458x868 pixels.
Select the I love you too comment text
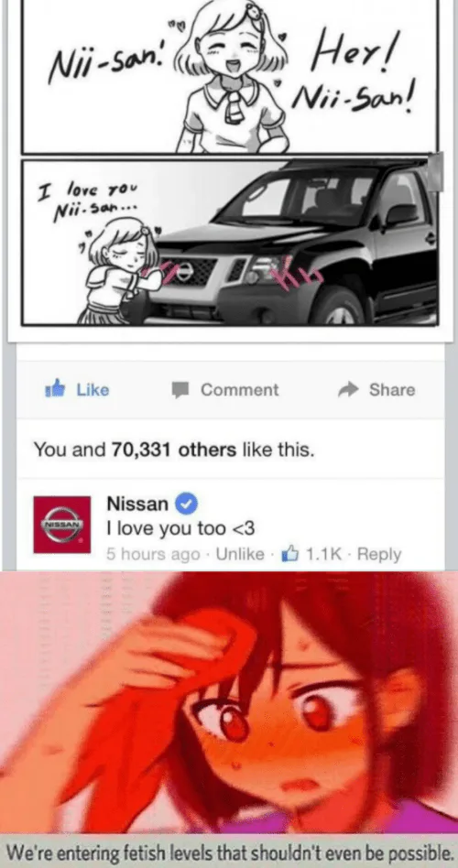coord(180,529)
